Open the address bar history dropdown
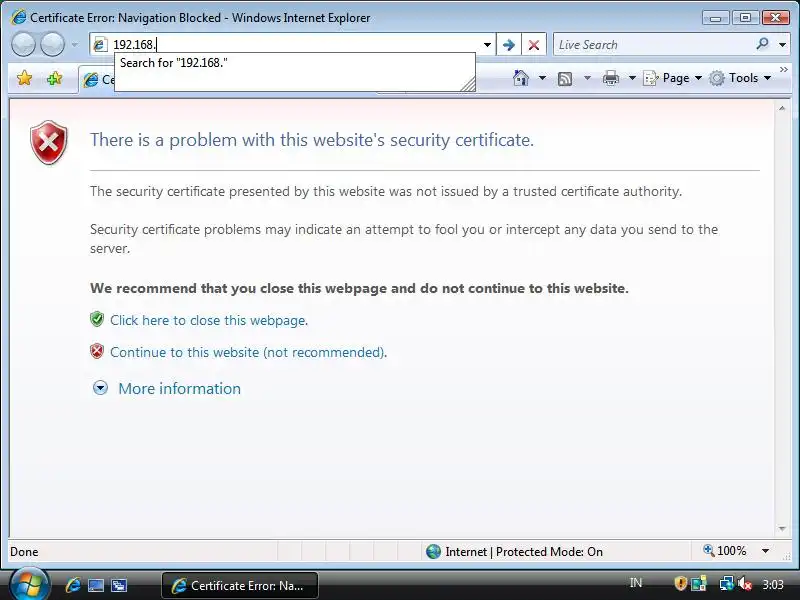This screenshot has height=600, width=800. [487, 45]
